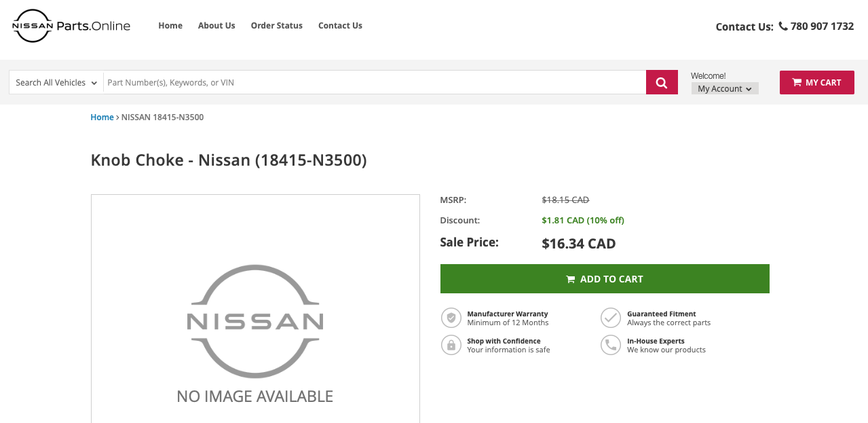Viewport: 868px width, 423px height.
Task: Go to the Home menu item
Action: click(x=170, y=26)
